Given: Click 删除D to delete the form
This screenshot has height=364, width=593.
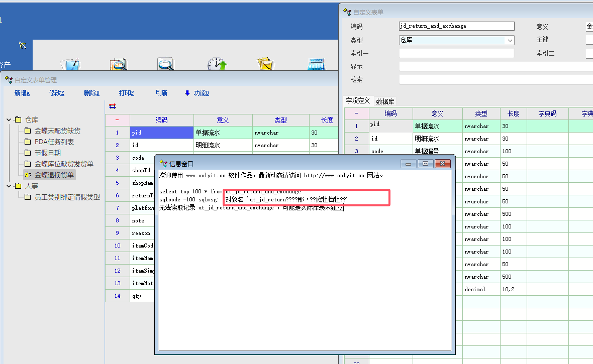Looking at the screenshot, I should (x=91, y=93).
